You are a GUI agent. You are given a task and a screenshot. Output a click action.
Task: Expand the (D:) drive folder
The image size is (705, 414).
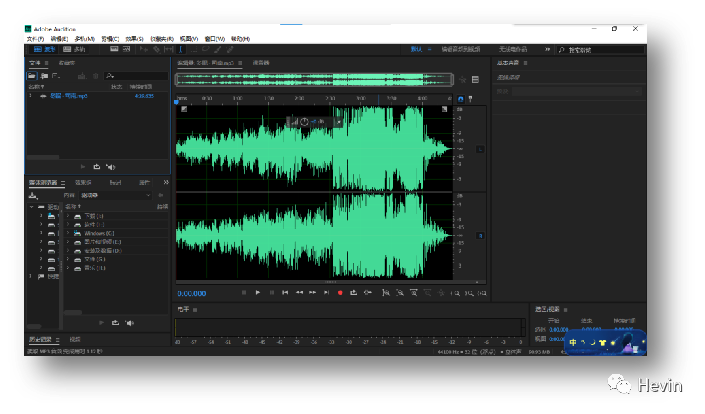(x=68, y=250)
